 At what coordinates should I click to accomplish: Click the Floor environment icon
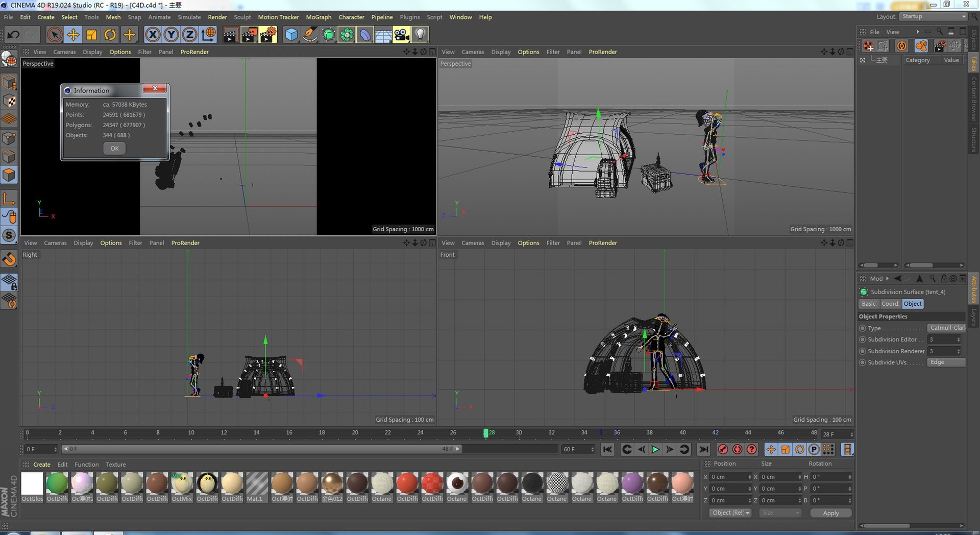click(383, 35)
